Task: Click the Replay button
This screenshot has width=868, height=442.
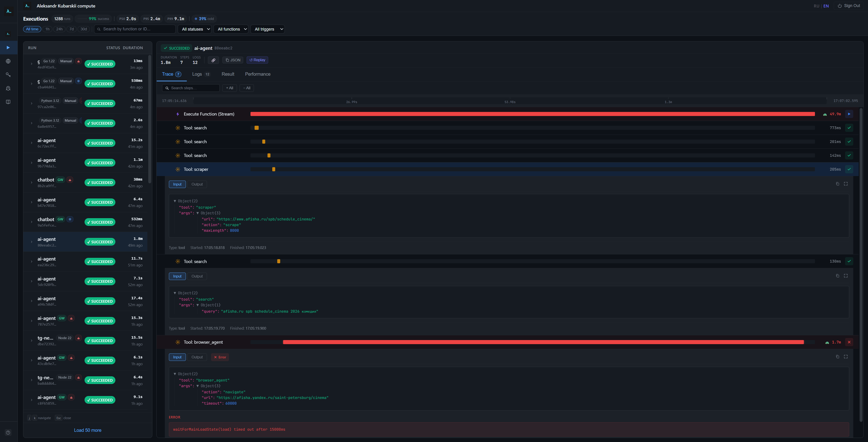Action: coord(257,60)
